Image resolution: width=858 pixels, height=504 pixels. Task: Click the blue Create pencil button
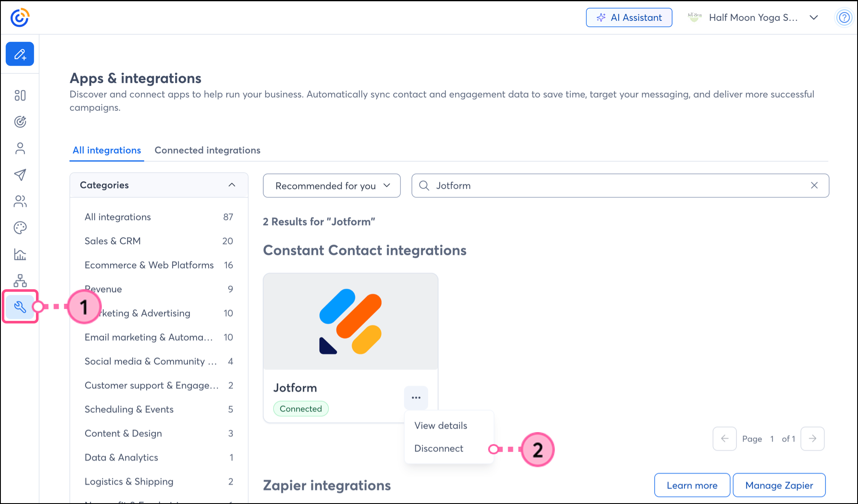click(20, 54)
